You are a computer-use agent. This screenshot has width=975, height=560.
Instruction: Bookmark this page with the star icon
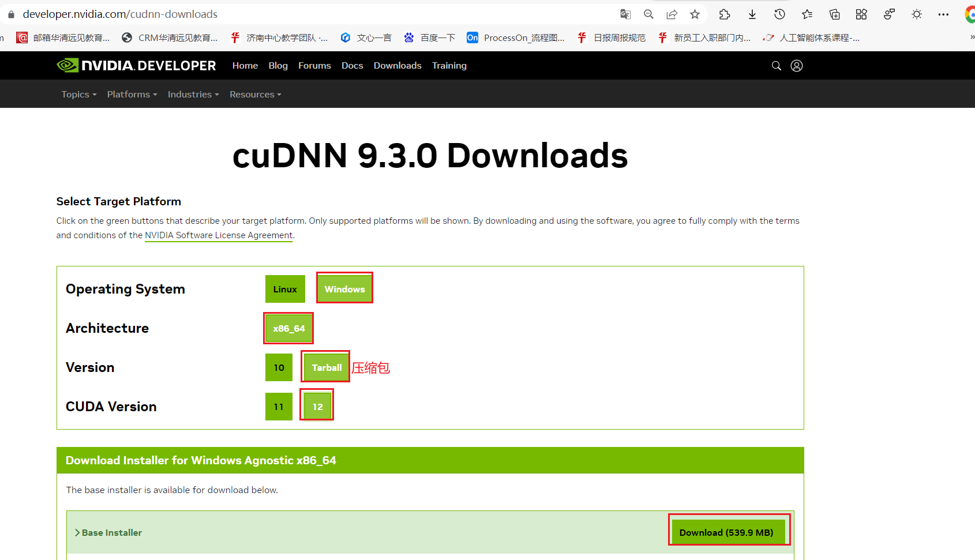pyautogui.click(x=695, y=14)
